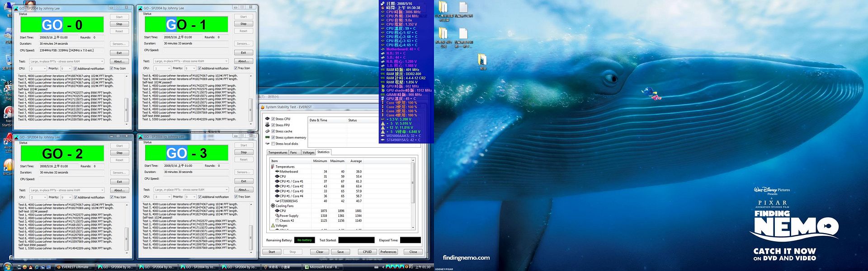Select the Statistics tab in EVEREST
Viewport: 868px width, 271px height.
click(323, 152)
